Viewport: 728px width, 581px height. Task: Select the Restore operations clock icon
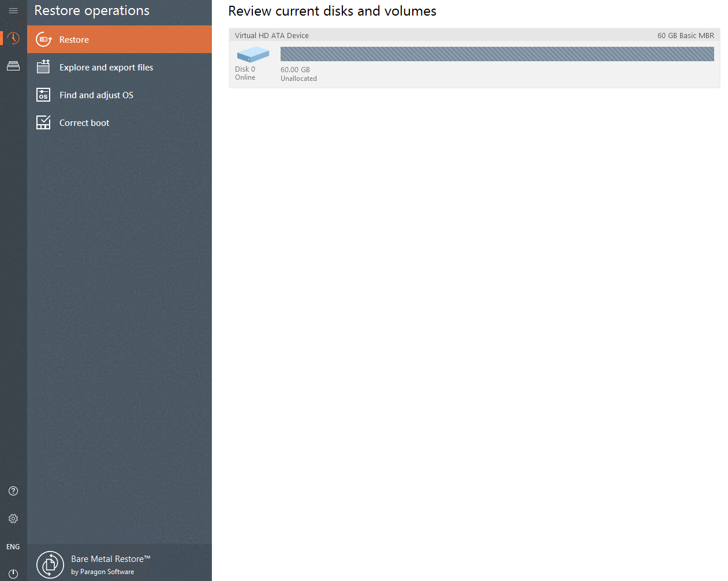click(x=13, y=39)
